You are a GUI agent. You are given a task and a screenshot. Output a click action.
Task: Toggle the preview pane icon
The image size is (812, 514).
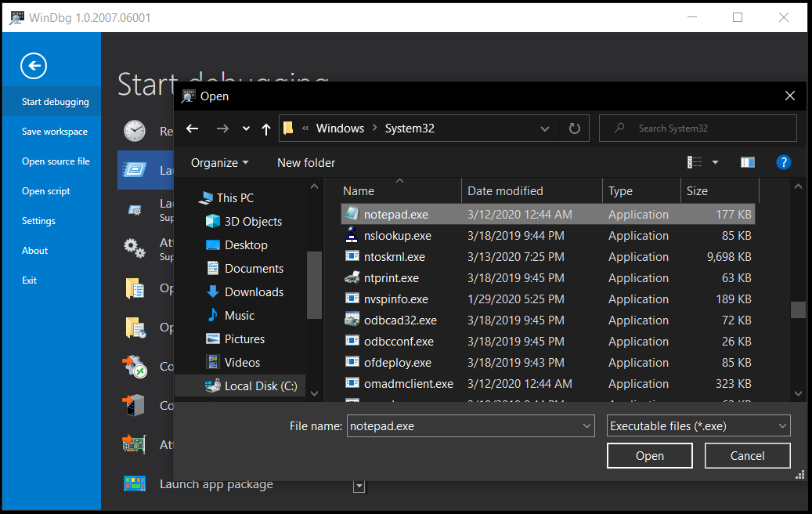(x=747, y=163)
